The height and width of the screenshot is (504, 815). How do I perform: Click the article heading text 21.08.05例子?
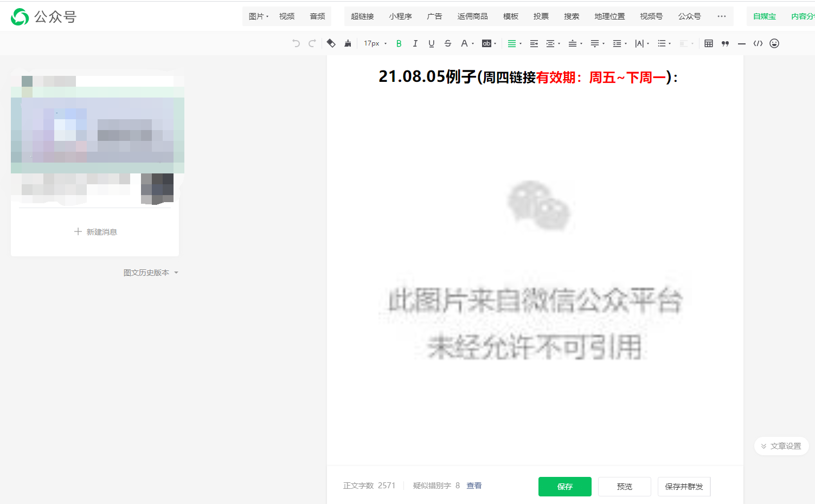click(x=427, y=77)
